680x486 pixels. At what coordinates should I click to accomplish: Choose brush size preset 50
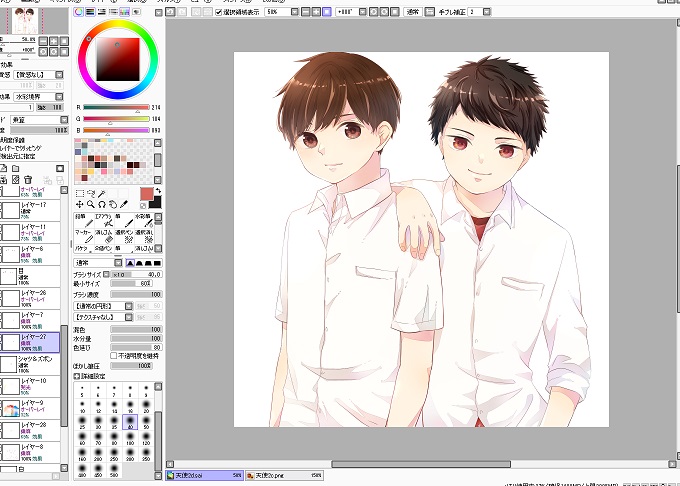point(146,422)
